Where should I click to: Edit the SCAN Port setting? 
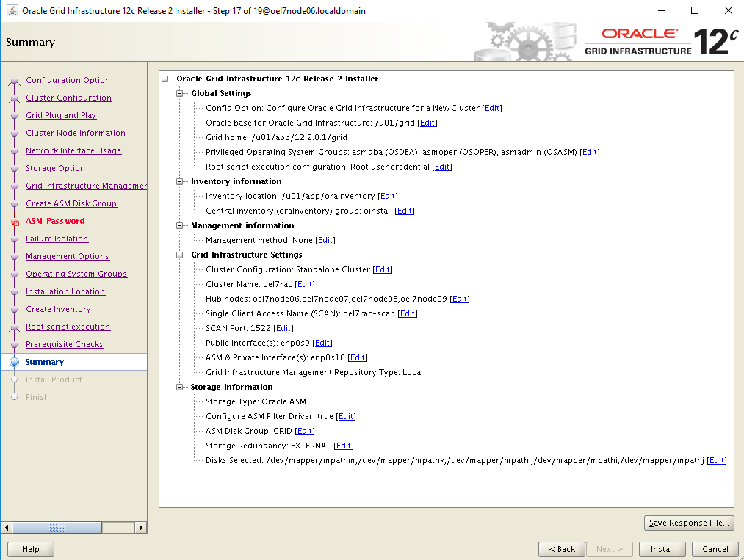283,329
